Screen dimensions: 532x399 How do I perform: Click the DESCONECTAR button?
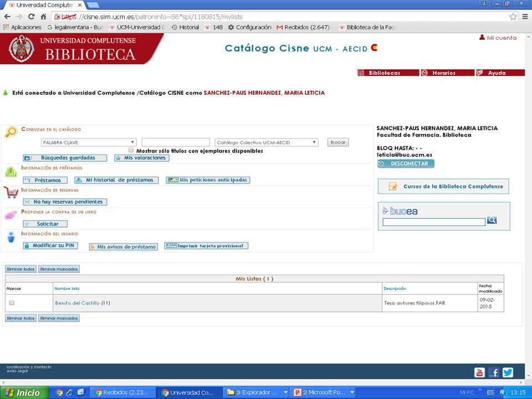click(x=406, y=163)
